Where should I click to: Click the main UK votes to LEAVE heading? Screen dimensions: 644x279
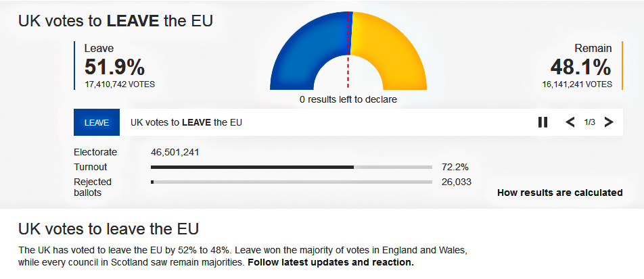tap(116, 21)
